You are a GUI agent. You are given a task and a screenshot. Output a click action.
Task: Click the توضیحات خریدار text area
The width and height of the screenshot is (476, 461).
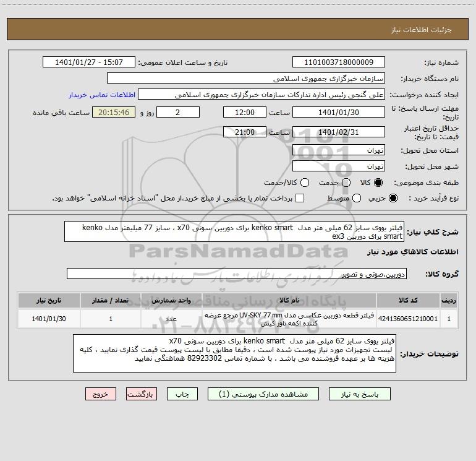pos(234,353)
